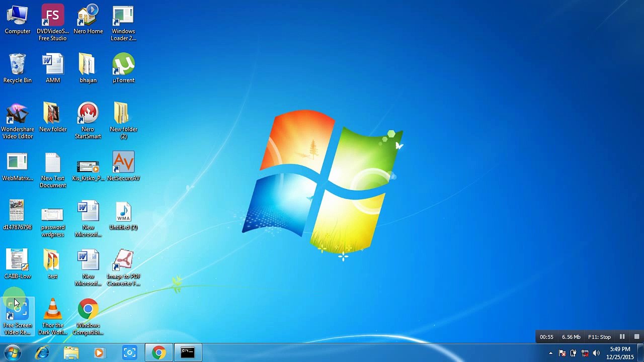This screenshot has height=362, width=644.
Task: Switch to the Chrome taskbar window
Action: (159, 353)
